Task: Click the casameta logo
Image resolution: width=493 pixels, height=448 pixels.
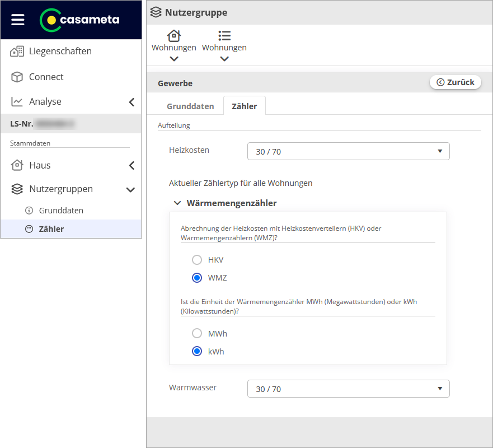Action: [x=80, y=20]
